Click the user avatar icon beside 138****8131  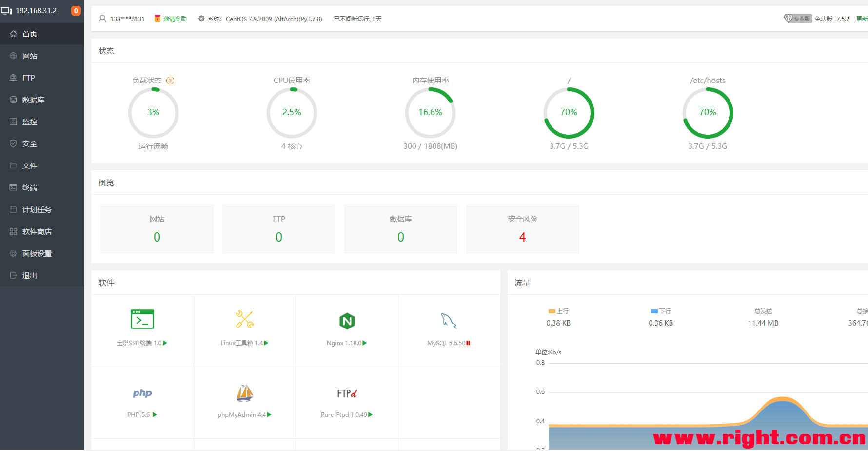102,19
